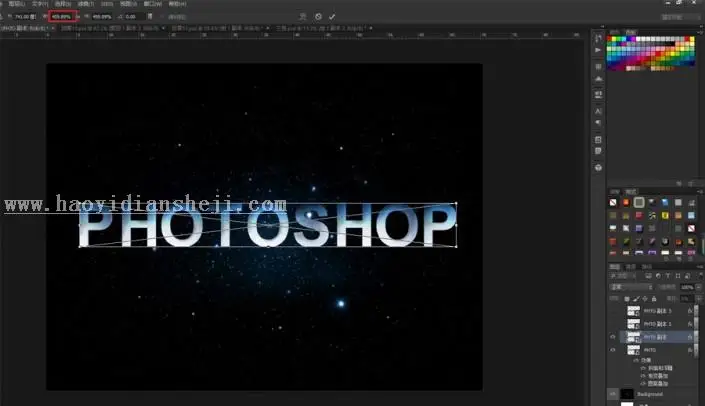Filter layers by smart objects icon
Viewport: 705px width, 406px height.
coord(687,276)
